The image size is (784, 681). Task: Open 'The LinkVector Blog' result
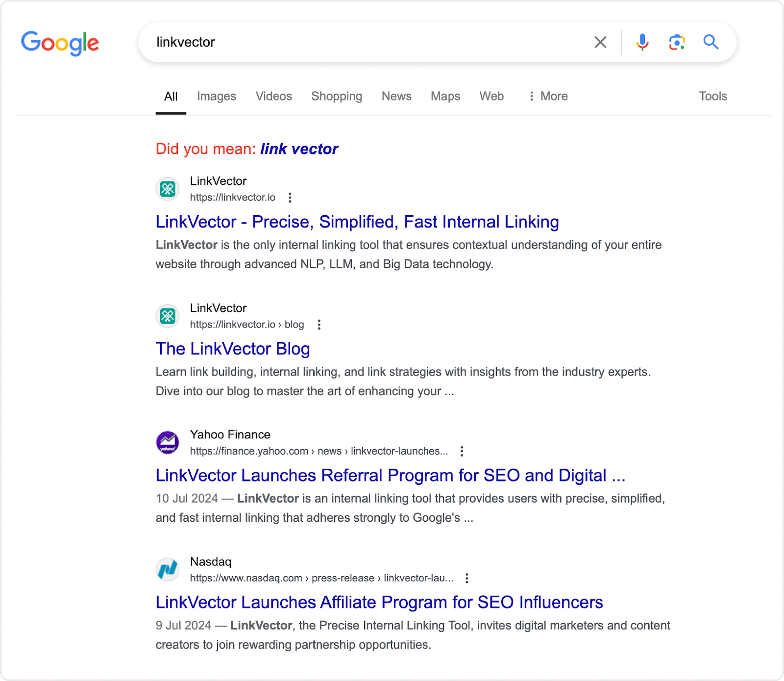[233, 349]
